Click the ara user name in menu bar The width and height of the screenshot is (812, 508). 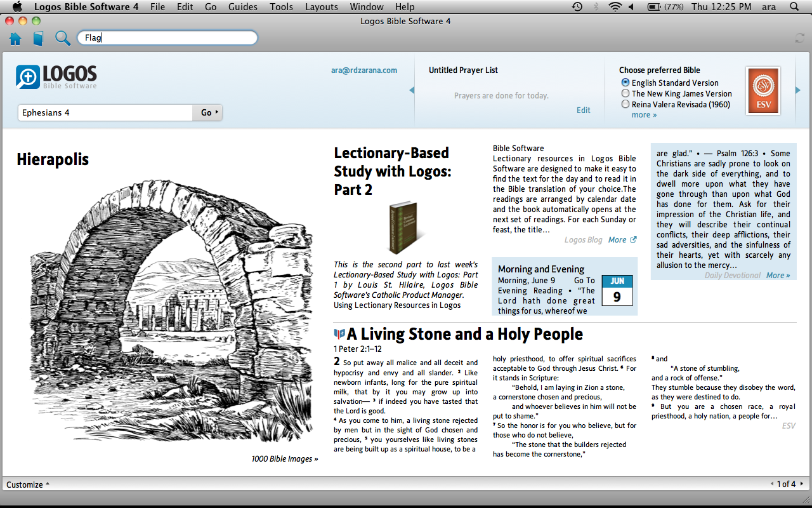pyautogui.click(x=768, y=7)
